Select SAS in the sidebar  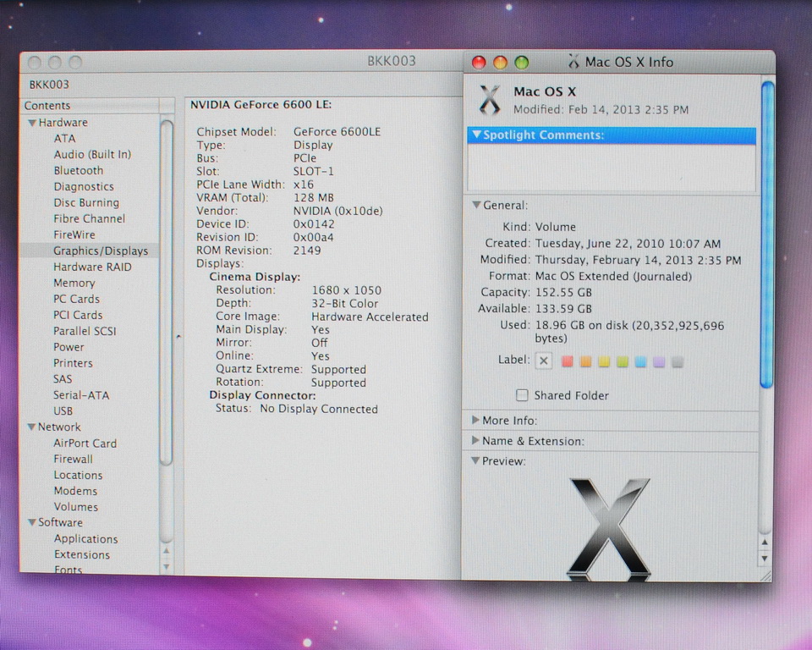coord(62,379)
